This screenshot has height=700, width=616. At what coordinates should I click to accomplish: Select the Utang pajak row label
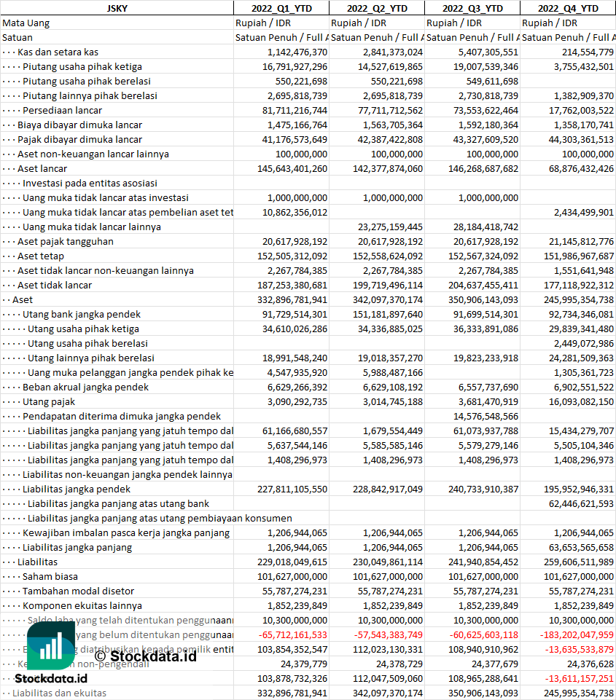click(x=49, y=402)
